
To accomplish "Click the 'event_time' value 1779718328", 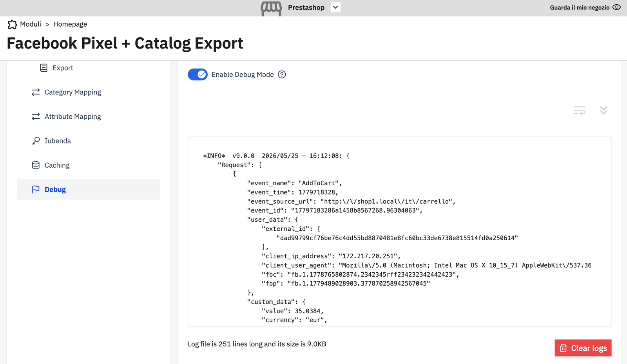I will click(317, 192).
